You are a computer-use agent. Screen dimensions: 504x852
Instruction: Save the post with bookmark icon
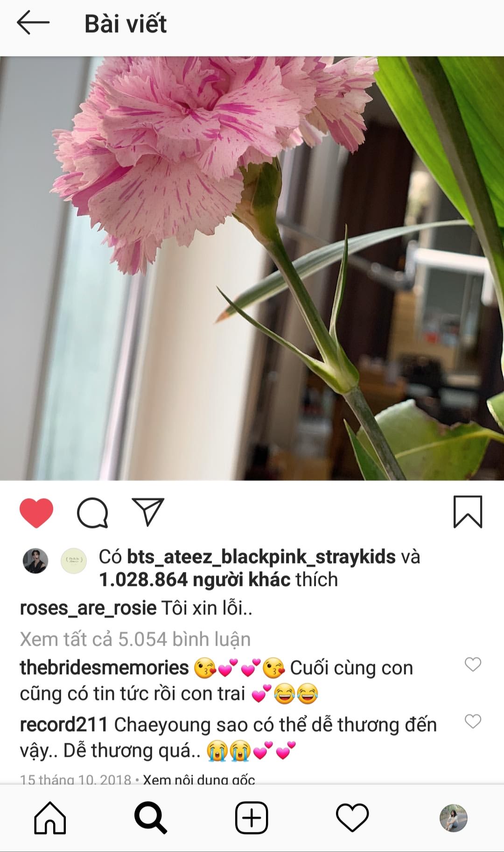pyautogui.click(x=468, y=512)
